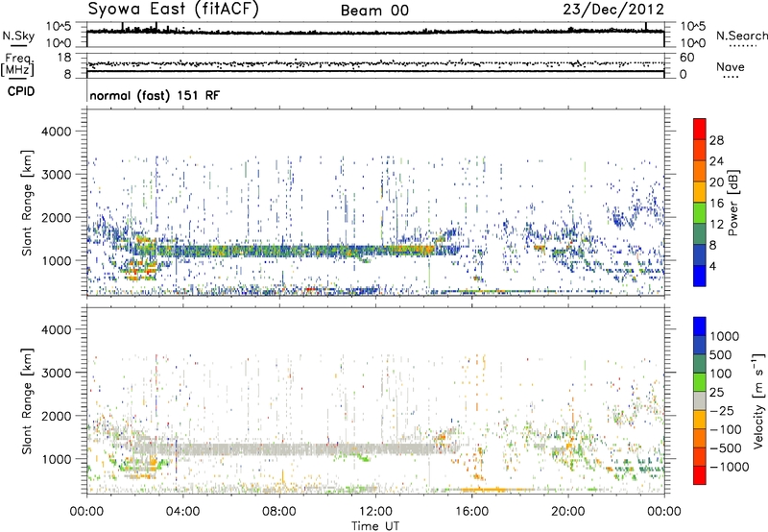The width and height of the screenshot is (768, 532).
Task: Click power scale value '28'
Action: tap(716, 140)
